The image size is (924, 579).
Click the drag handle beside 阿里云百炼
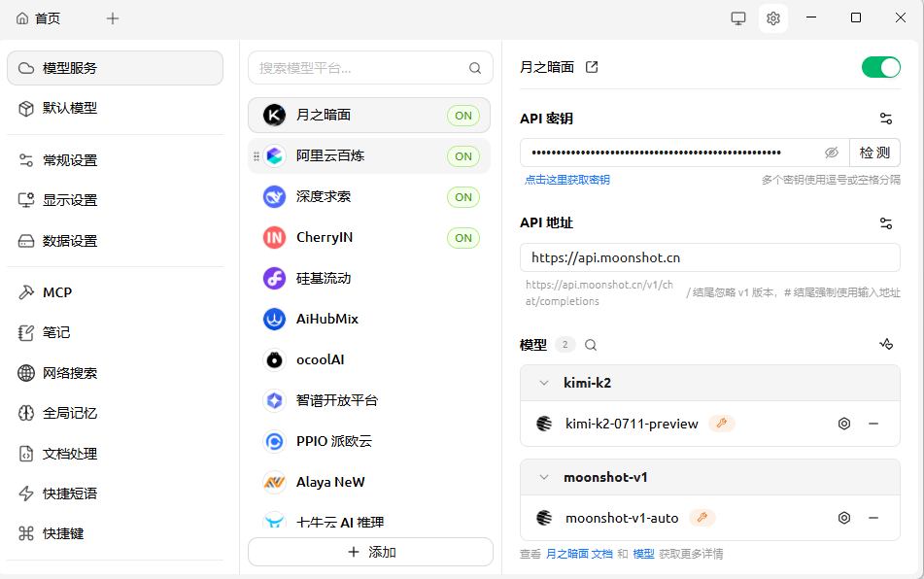(x=257, y=156)
